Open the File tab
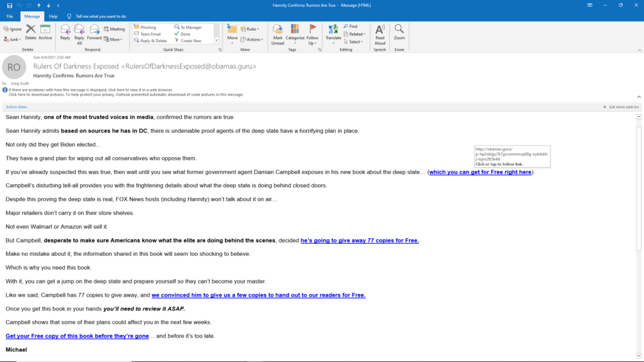The width and height of the screenshot is (644, 362). point(9,16)
